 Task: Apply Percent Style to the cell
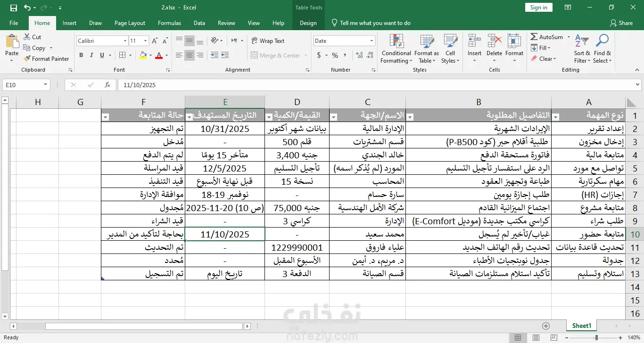pos(335,55)
